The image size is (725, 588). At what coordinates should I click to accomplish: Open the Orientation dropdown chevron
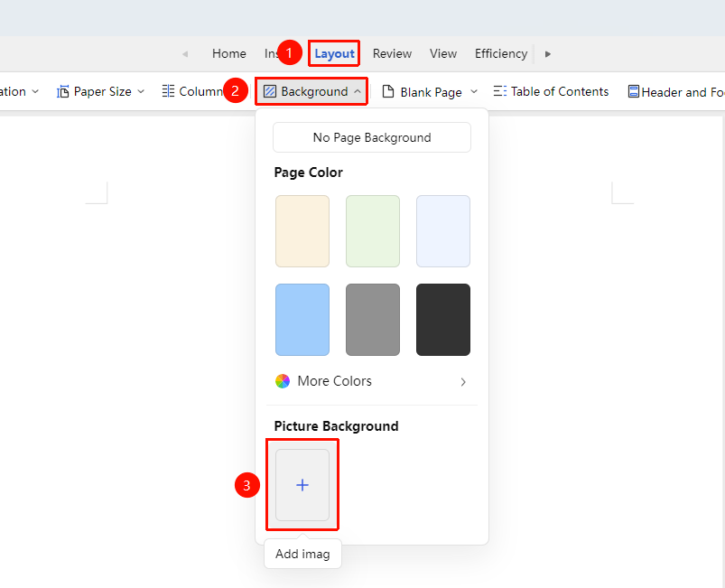click(35, 91)
